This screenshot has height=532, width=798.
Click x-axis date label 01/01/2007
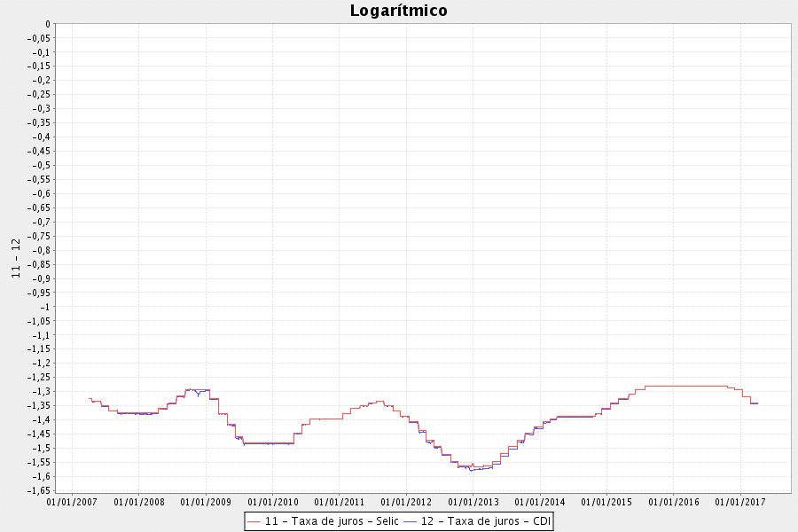point(72,502)
